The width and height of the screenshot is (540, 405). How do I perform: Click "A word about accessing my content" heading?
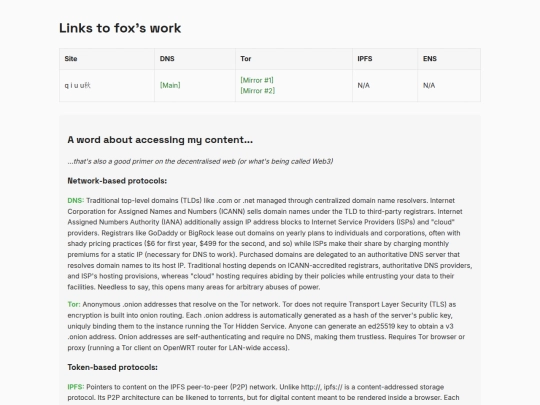(x=160, y=140)
